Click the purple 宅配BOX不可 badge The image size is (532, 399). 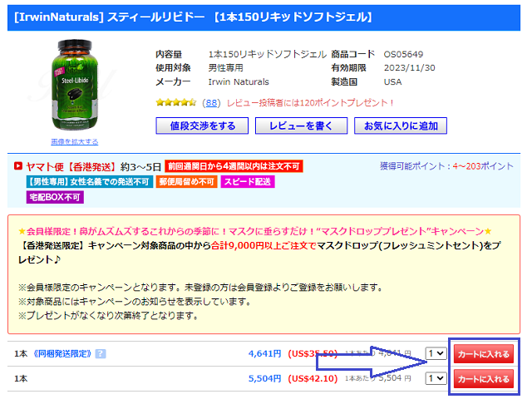coord(55,197)
